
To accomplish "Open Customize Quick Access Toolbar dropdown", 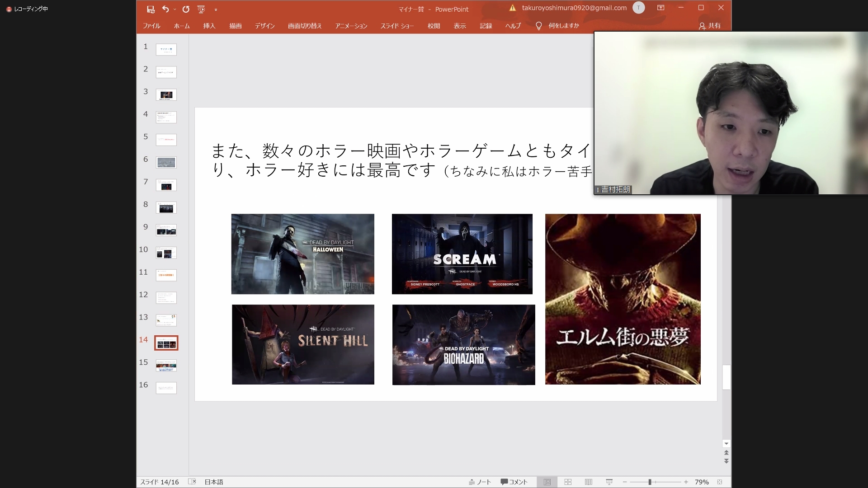I will (216, 9).
